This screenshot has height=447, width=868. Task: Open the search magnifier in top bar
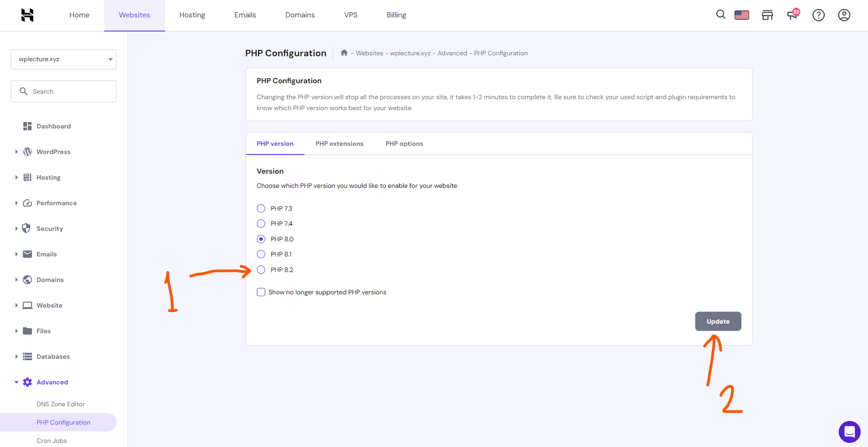(720, 15)
